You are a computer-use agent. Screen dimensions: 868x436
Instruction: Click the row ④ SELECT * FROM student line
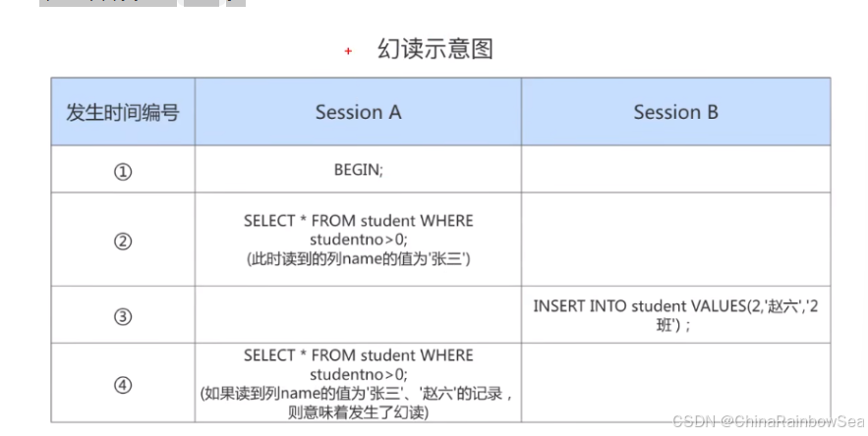coord(358,355)
